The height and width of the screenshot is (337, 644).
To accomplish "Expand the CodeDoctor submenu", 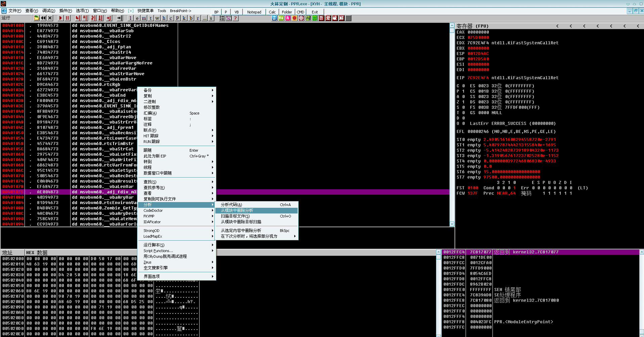I will [153, 210].
